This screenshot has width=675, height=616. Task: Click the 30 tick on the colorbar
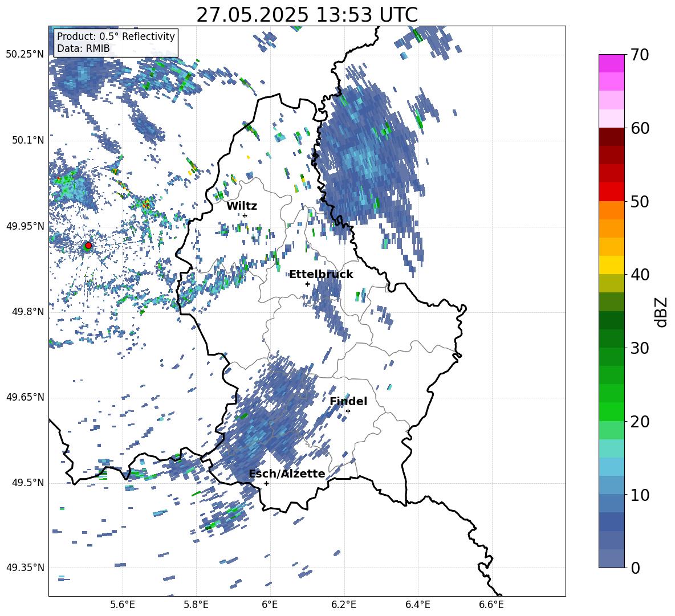640,348
